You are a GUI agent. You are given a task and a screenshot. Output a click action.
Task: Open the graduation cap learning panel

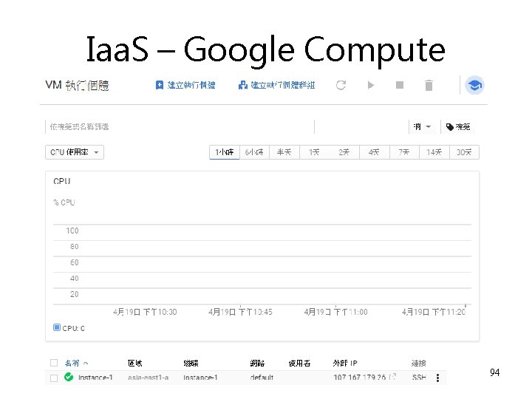click(x=474, y=85)
